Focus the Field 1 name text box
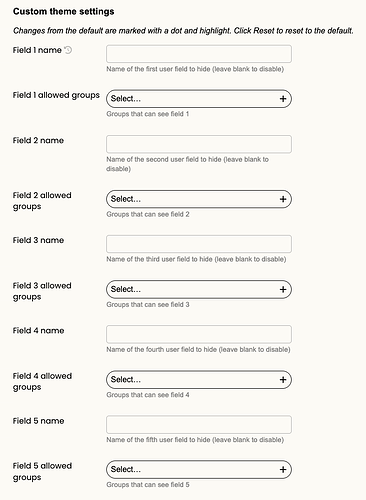Viewport: 366px width, 500px height. (199, 54)
